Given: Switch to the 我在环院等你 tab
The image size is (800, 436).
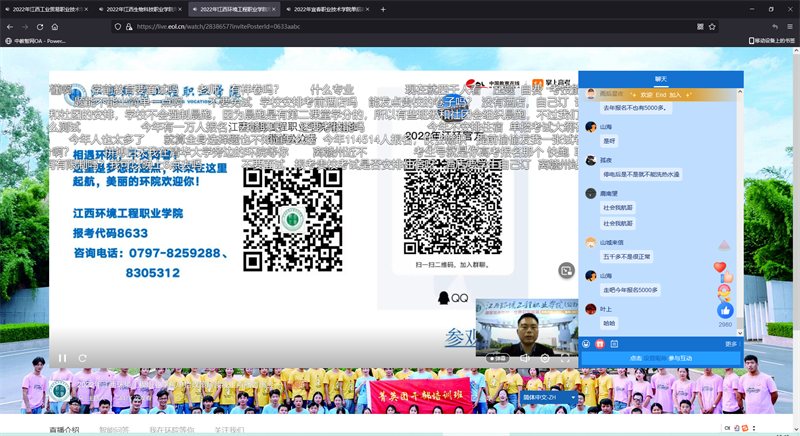Looking at the screenshot, I should click(x=172, y=430).
